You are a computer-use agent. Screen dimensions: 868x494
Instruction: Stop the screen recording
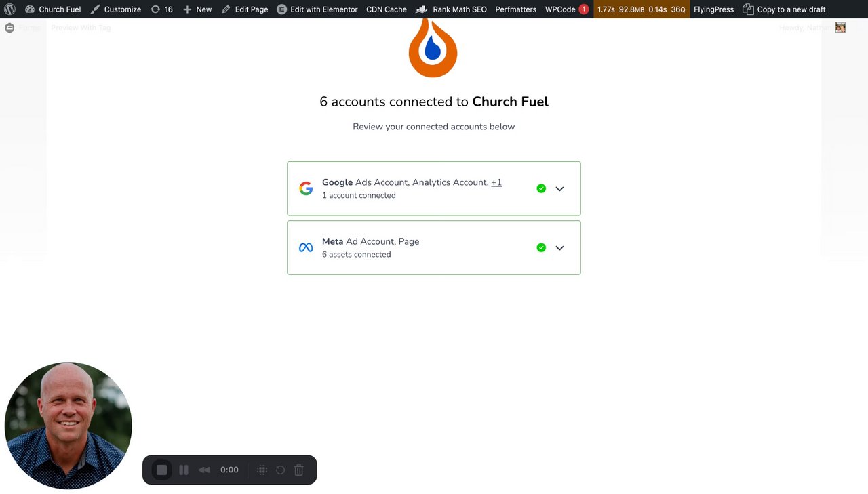(x=161, y=470)
